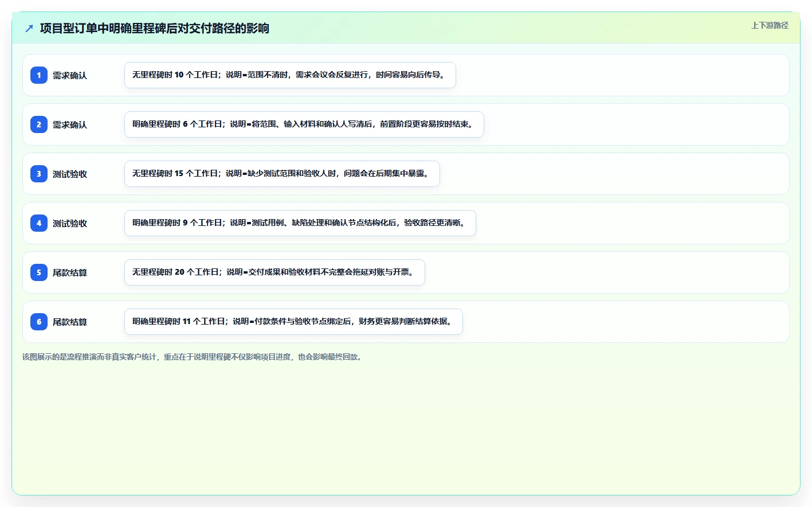Open the 明确里程碑时 6 个工作日 description box
The image size is (812, 507).
tap(304, 124)
